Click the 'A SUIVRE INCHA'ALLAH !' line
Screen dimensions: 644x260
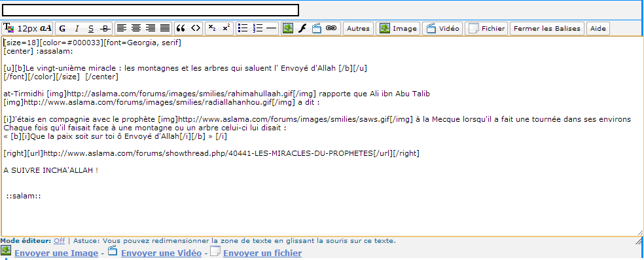coord(50,170)
